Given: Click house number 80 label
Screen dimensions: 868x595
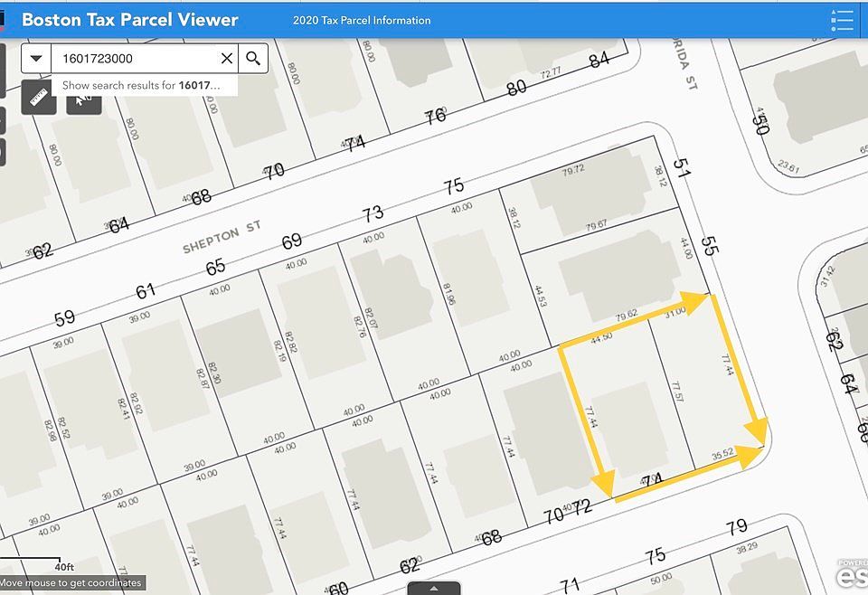Looking at the screenshot, I should pos(516,87).
